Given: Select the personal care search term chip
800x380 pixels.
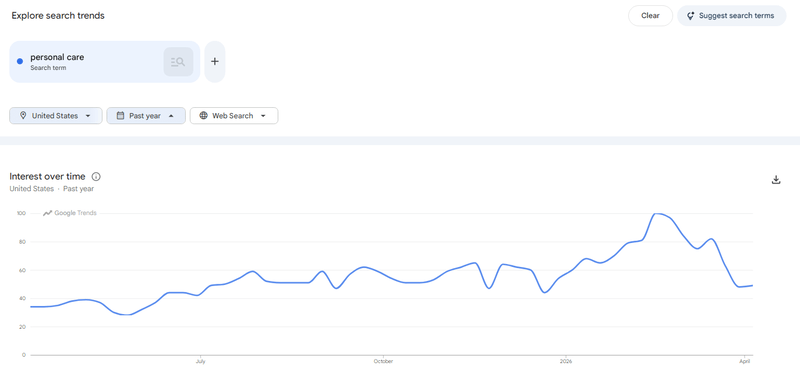Looking at the screenshot, I should 105,62.
